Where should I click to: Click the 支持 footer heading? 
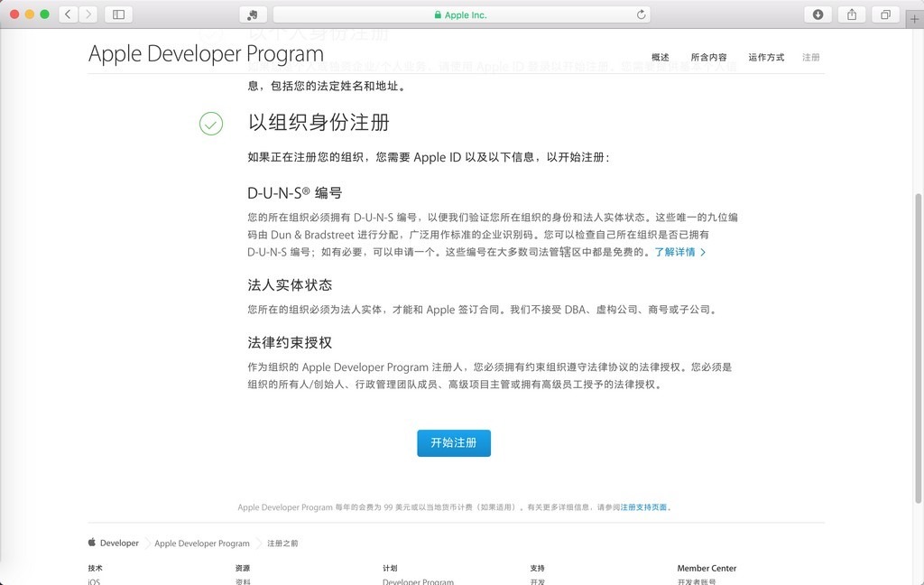point(537,569)
